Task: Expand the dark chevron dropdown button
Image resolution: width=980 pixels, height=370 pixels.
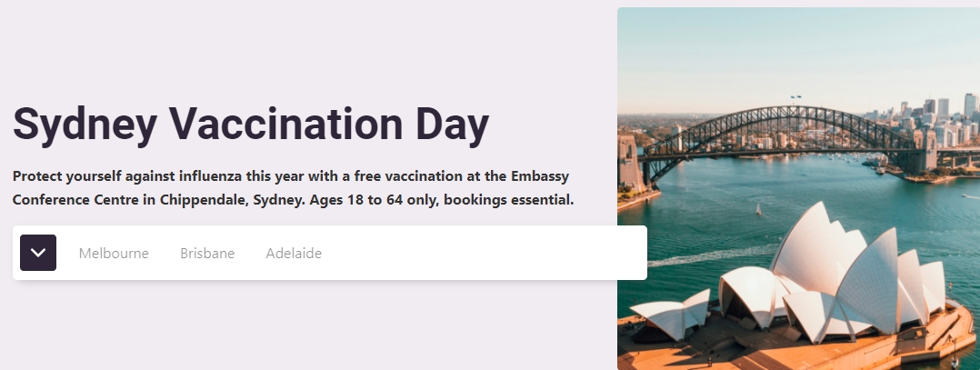Action: [x=38, y=253]
